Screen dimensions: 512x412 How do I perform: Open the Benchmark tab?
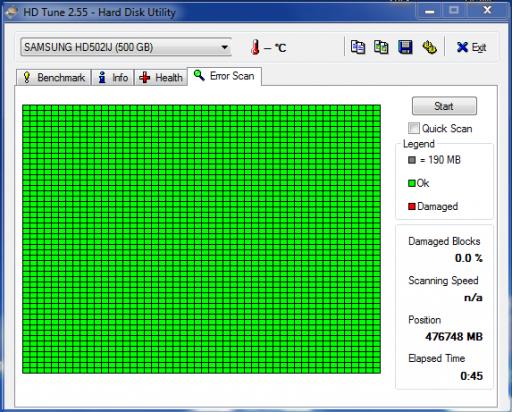pos(54,77)
